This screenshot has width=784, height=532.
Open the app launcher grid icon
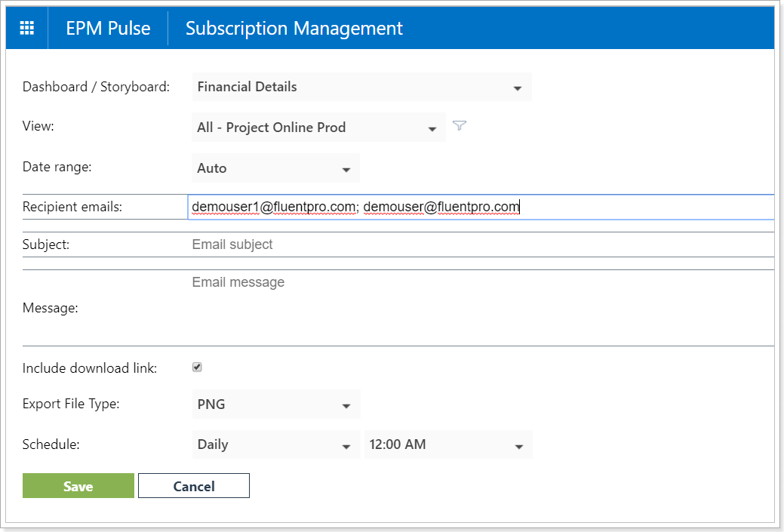coord(27,28)
